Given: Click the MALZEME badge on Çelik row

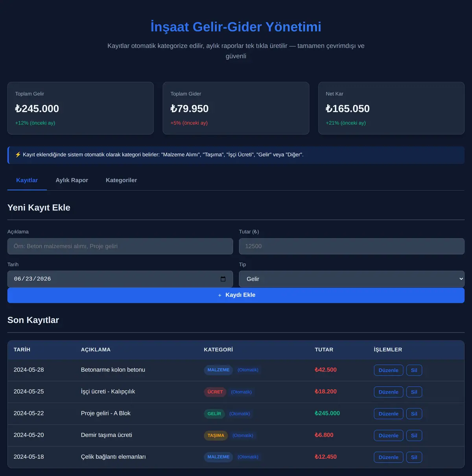Looking at the screenshot, I should click(x=219, y=457).
